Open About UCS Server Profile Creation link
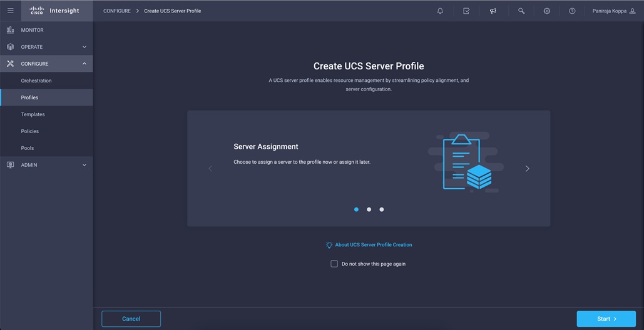The width and height of the screenshot is (644, 330). [x=374, y=245]
